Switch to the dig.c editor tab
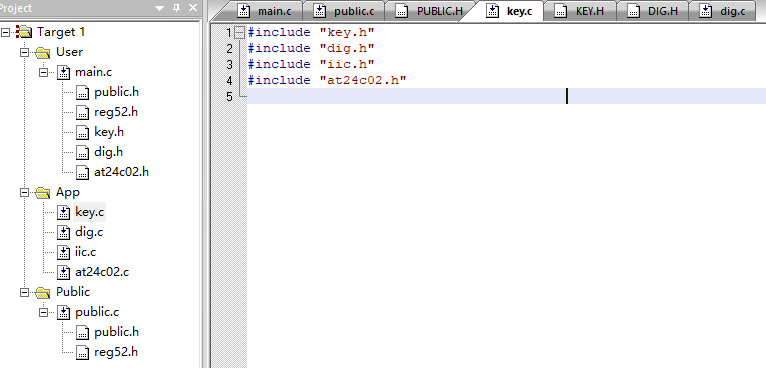 coord(723,11)
